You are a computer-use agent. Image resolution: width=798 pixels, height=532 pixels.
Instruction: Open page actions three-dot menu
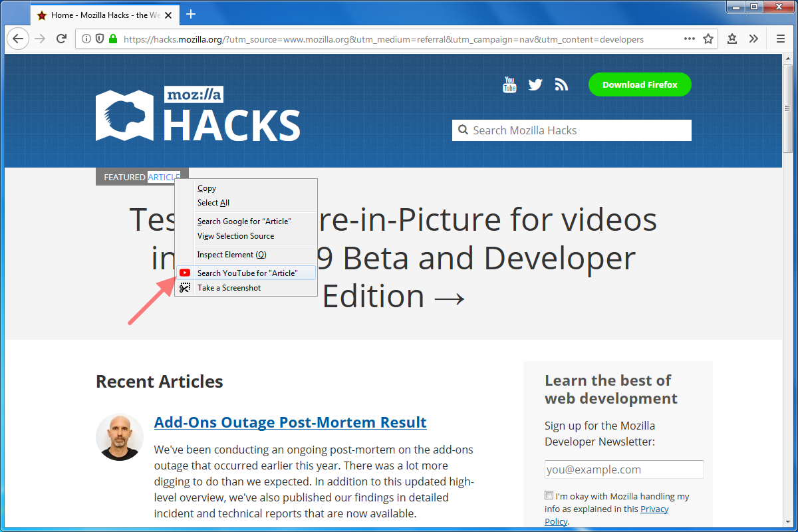pyautogui.click(x=690, y=39)
